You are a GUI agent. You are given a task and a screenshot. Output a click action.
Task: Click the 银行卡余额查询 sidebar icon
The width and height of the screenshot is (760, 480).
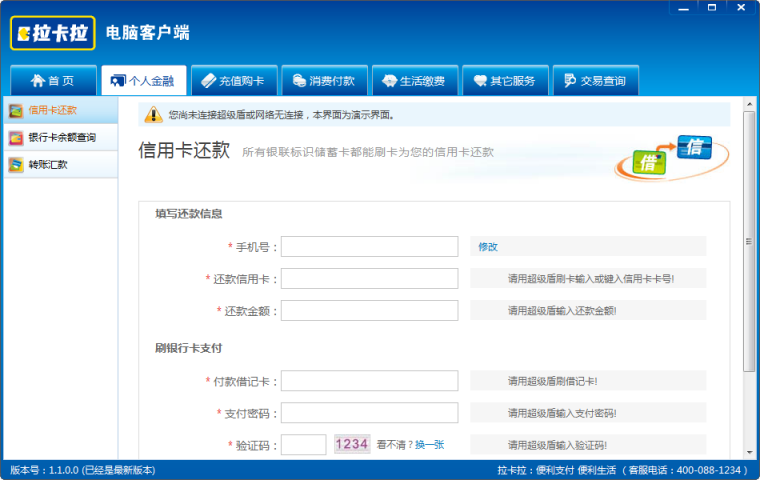16,137
